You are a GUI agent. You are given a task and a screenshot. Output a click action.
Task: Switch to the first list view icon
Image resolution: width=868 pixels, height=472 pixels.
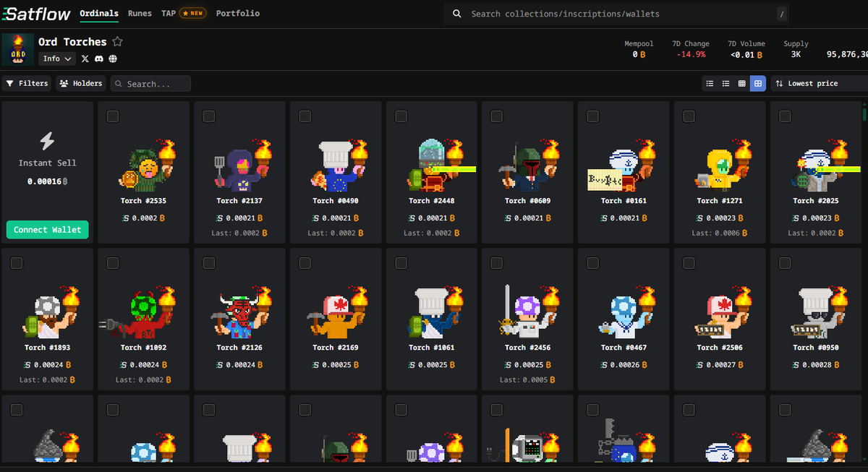coord(710,84)
